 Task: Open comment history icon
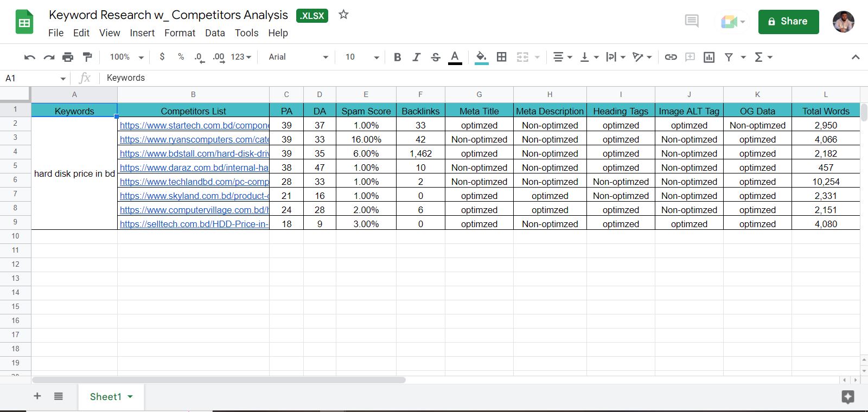tap(692, 22)
